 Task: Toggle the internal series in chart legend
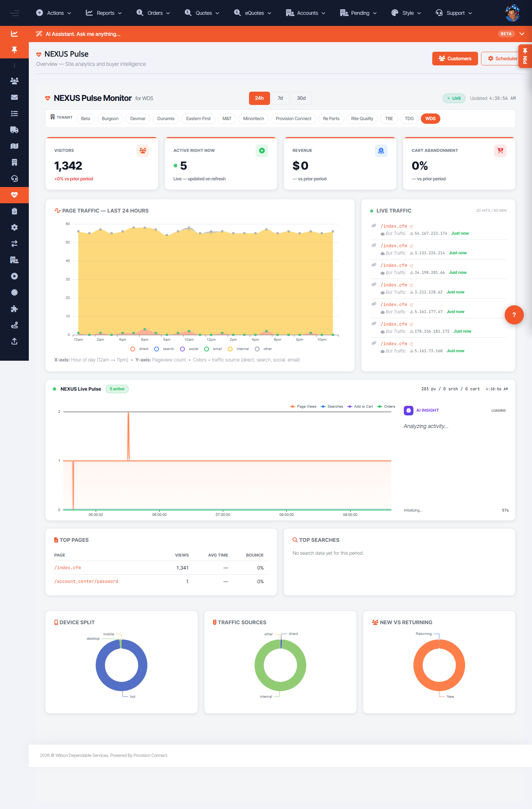pyautogui.click(x=238, y=349)
